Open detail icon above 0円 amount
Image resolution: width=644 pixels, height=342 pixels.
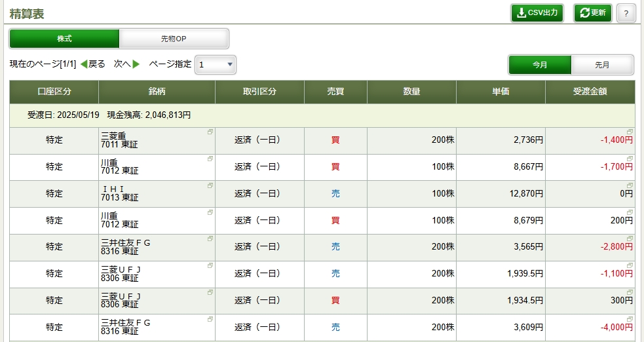(630, 185)
